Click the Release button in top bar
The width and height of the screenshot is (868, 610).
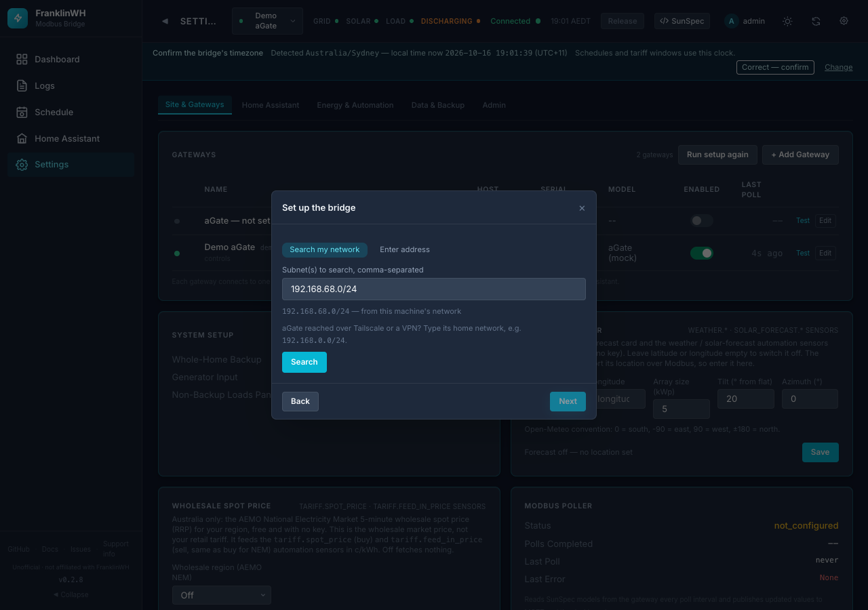(623, 21)
